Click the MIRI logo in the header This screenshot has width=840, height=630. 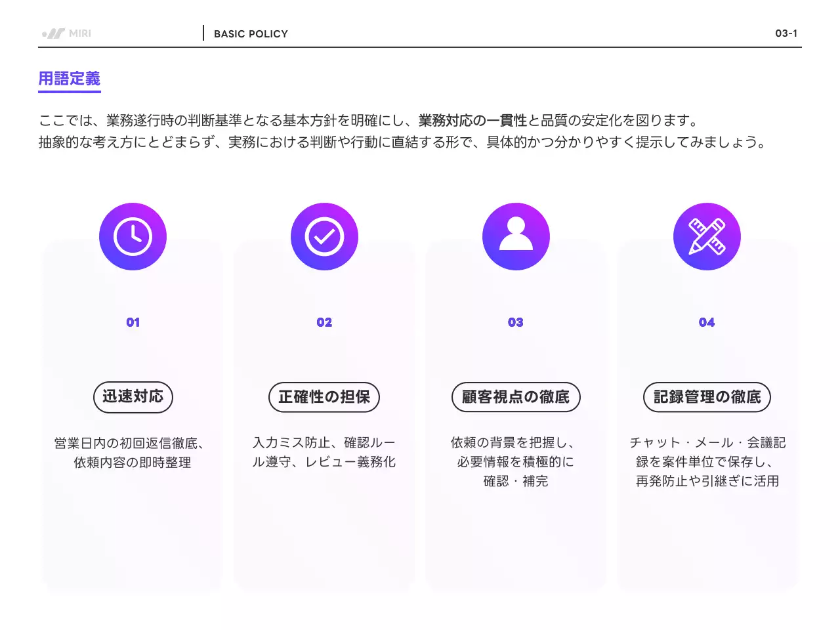click(x=68, y=33)
